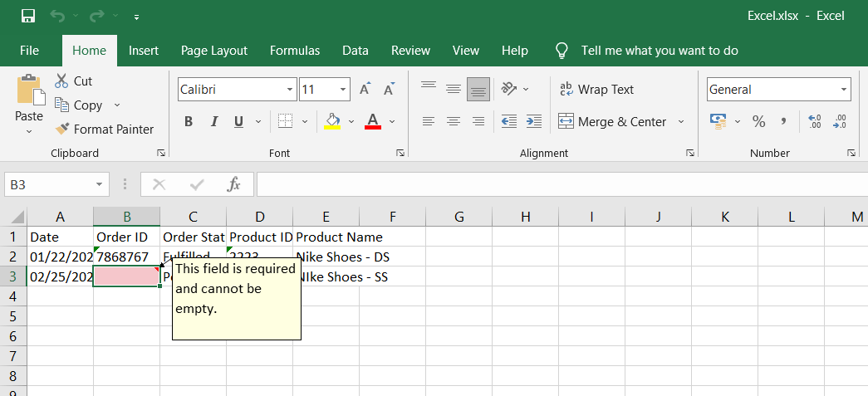Click the Bottom Align icon
Image resolution: width=868 pixels, height=396 pixels.
coord(478,89)
